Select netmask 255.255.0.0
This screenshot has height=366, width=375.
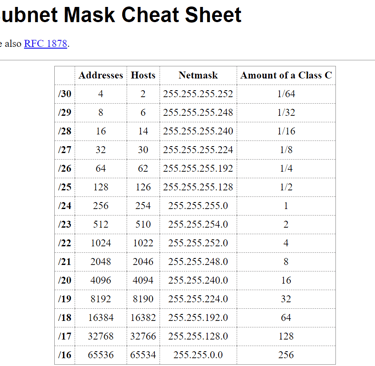coord(198,355)
